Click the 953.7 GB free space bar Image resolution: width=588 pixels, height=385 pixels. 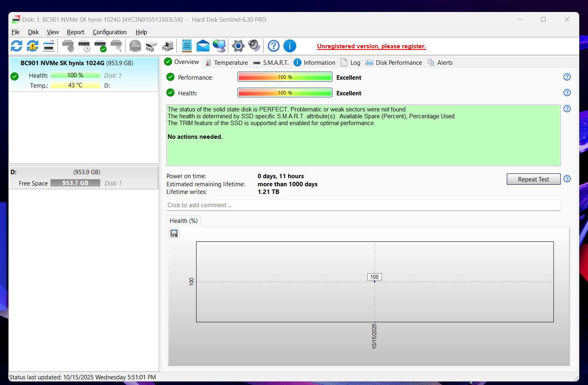point(76,183)
